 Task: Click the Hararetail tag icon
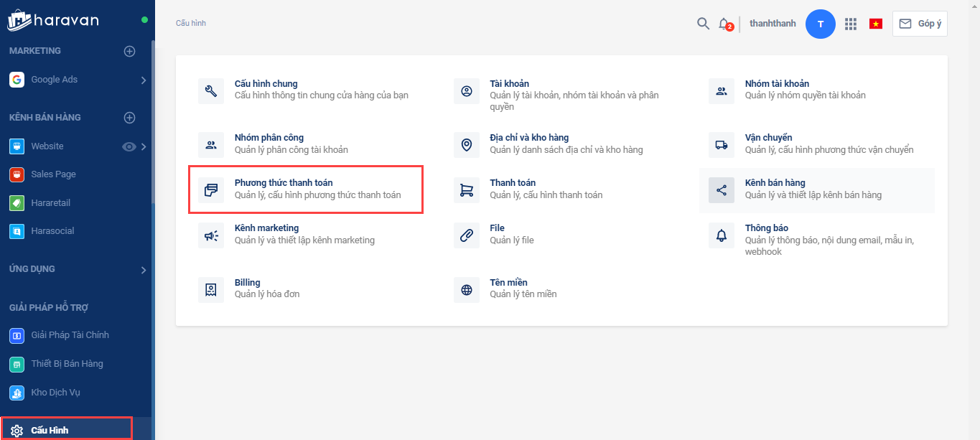(x=17, y=203)
